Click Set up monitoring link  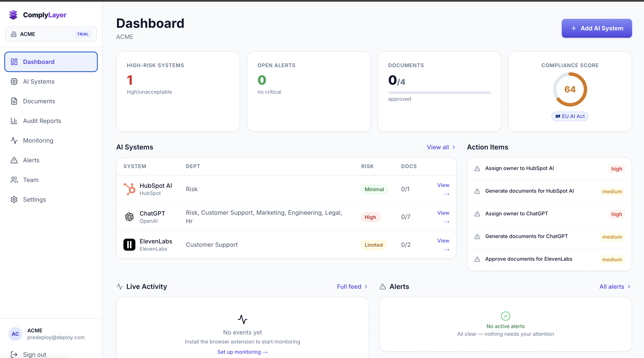coord(243,352)
